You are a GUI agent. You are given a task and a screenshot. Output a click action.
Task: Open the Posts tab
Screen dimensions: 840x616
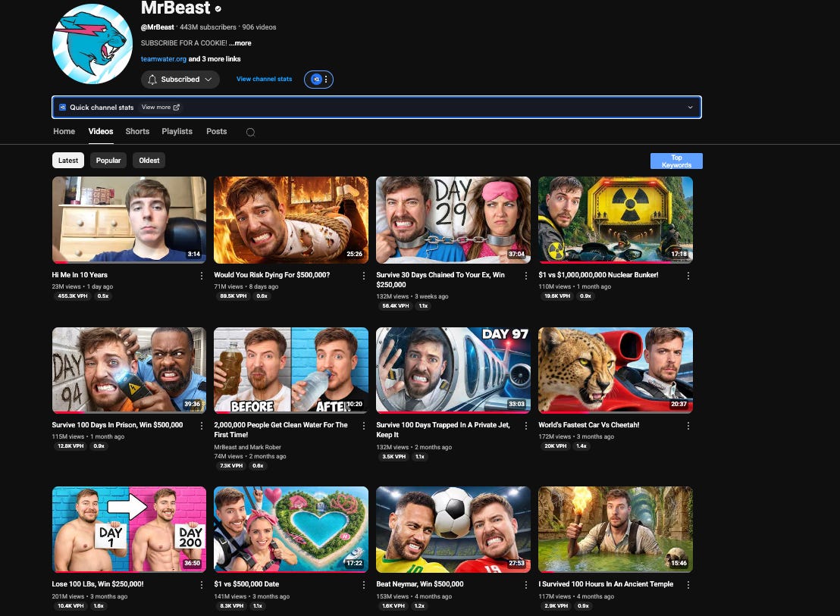216,131
